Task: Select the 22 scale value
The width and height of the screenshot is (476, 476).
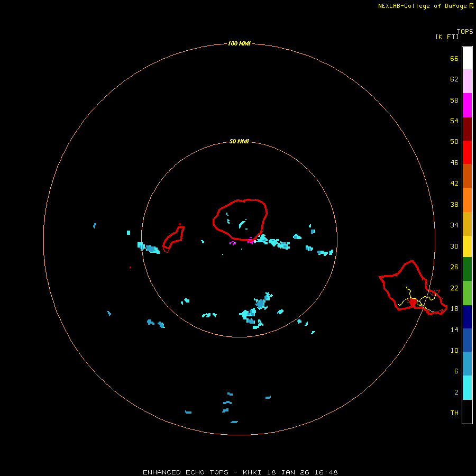Action: point(454,288)
